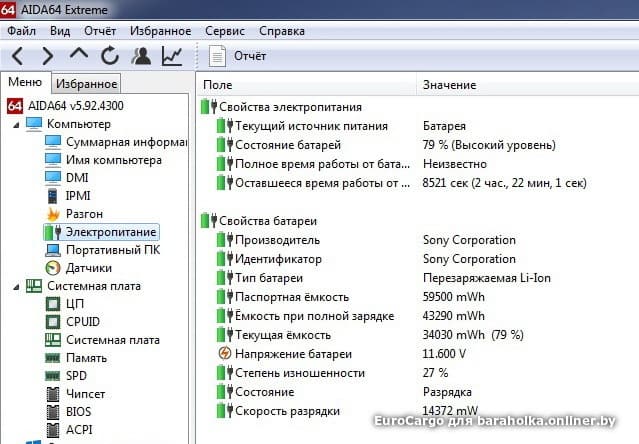Select the Суммарная информация tree item

click(115, 142)
